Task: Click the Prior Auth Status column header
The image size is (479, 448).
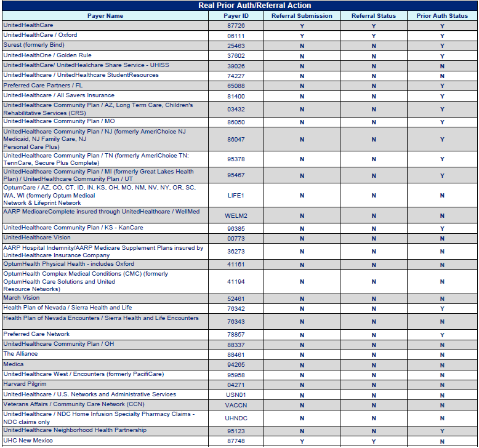Action: (x=442, y=16)
